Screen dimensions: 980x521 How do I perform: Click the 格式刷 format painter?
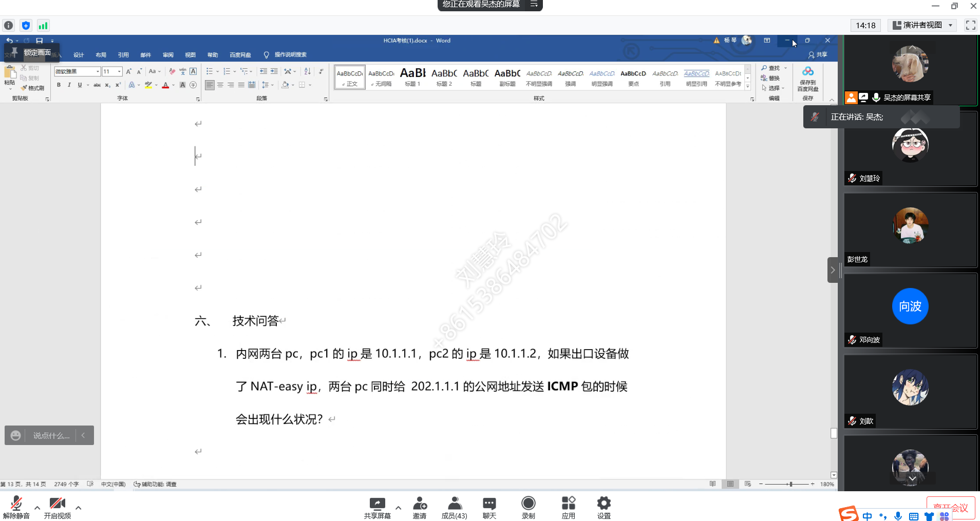33,88
